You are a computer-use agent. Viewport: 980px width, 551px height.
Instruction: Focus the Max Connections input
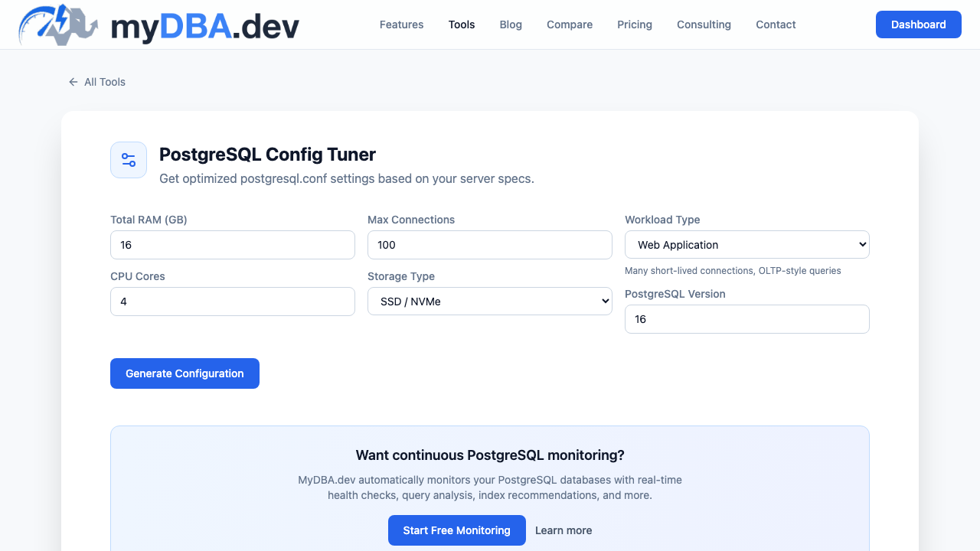coord(490,245)
